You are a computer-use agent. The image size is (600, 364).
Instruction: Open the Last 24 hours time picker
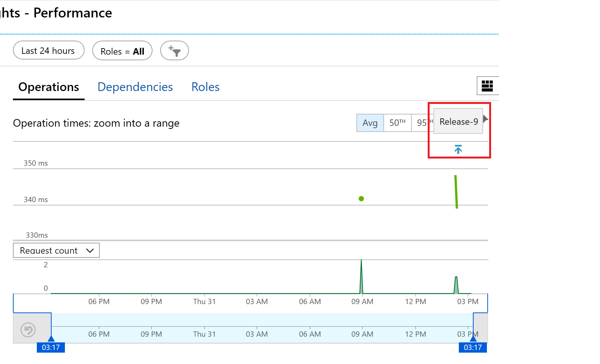[48, 50]
